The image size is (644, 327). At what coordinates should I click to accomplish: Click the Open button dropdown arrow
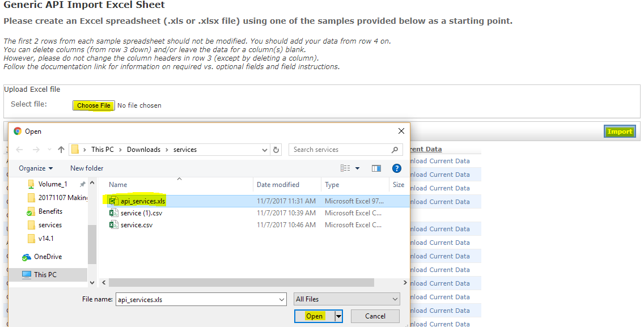pos(338,316)
